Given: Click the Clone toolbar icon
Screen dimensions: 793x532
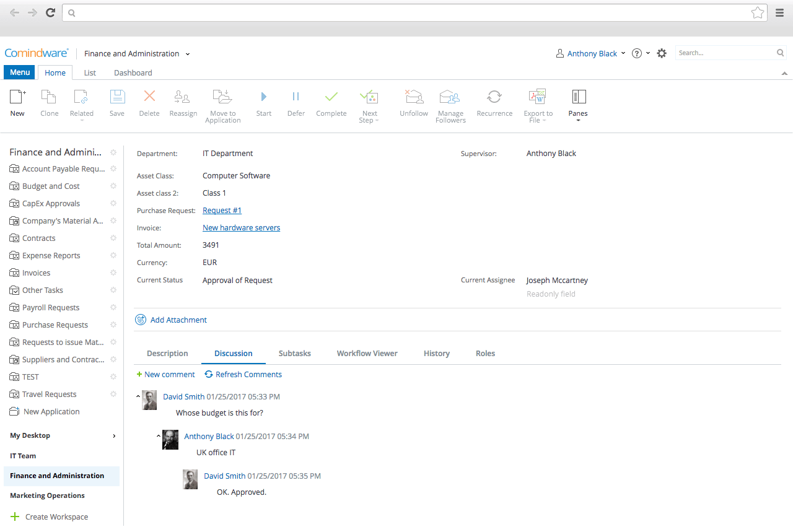Looking at the screenshot, I should point(49,97).
